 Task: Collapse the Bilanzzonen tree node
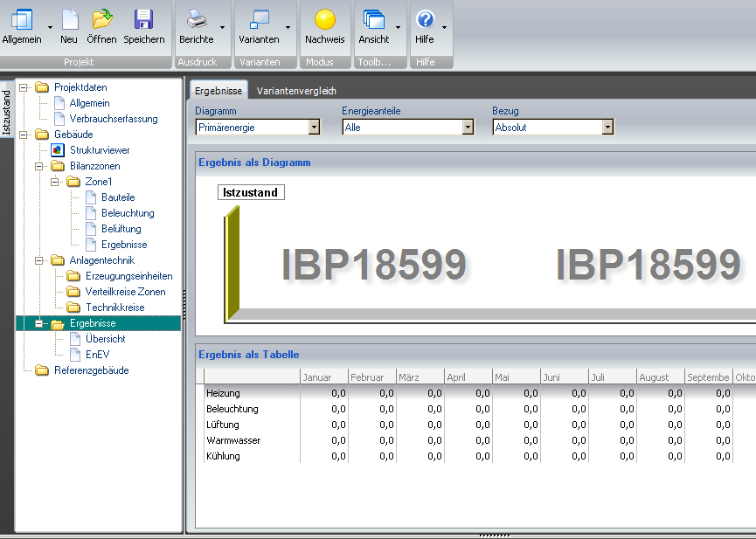tap(39, 166)
